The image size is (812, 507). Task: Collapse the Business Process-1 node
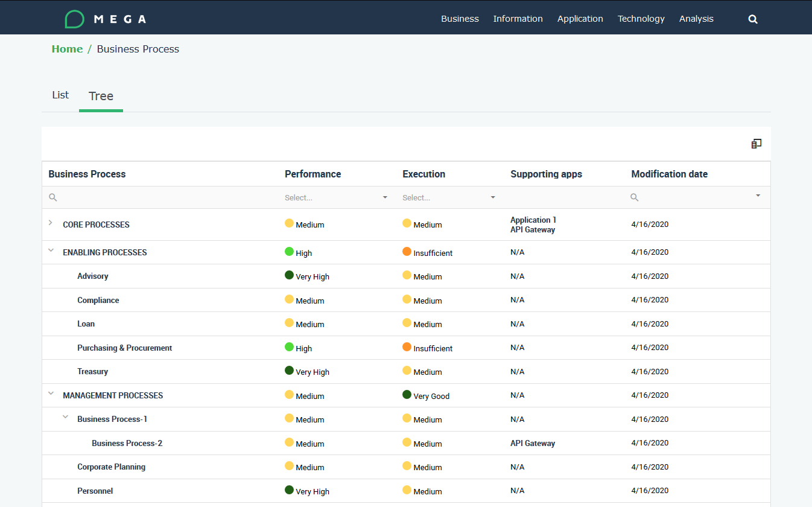click(x=65, y=417)
